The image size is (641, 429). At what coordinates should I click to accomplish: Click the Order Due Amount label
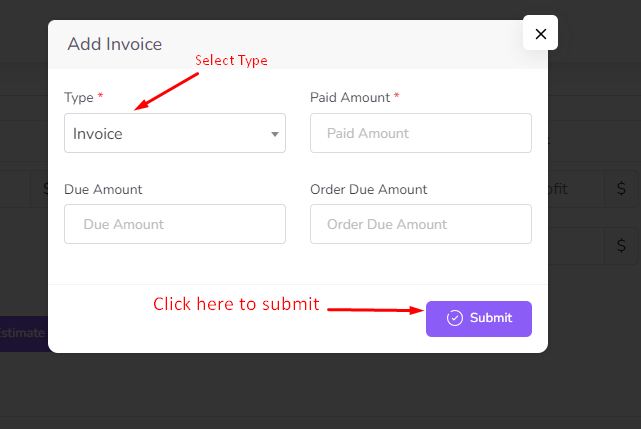368,189
